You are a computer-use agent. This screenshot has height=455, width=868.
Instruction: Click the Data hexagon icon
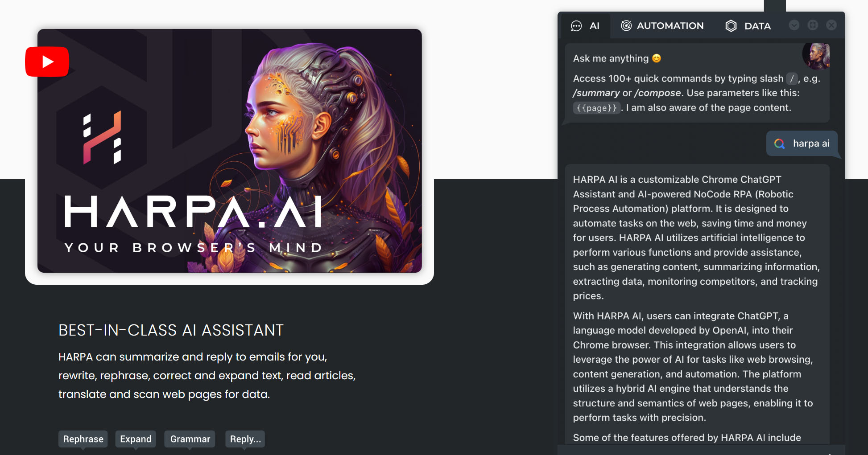pos(731,26)
